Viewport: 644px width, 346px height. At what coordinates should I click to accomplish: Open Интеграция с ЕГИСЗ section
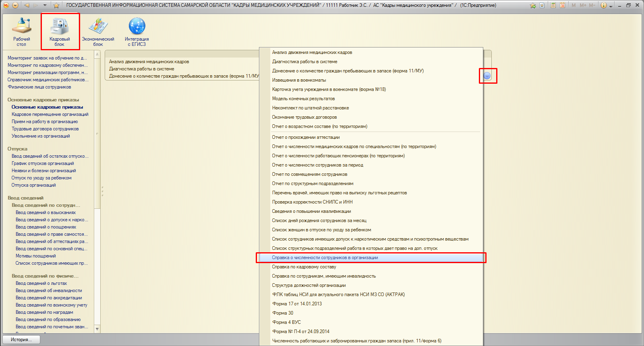pyautogui.click(x=137, y=31)
